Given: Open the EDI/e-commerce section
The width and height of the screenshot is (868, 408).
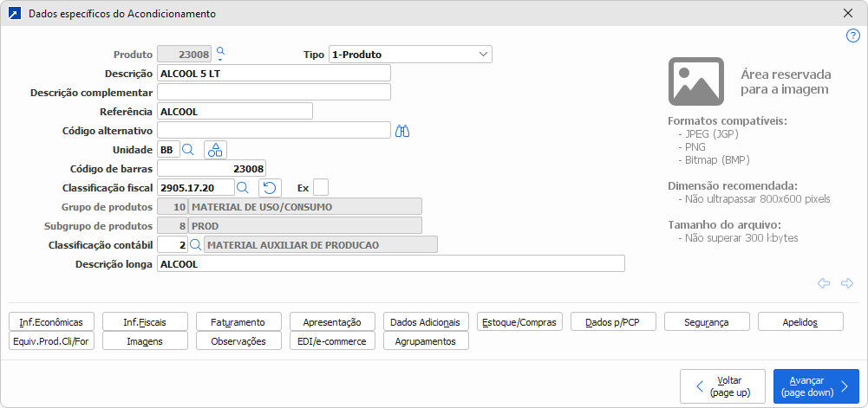Looking at the screenshot, I should (331, 341).
